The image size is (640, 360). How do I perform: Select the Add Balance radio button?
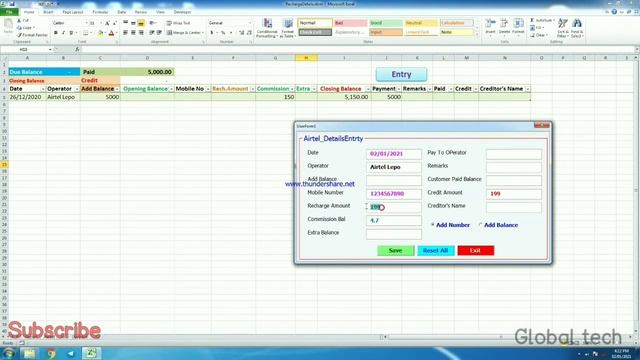click(480, 225)
